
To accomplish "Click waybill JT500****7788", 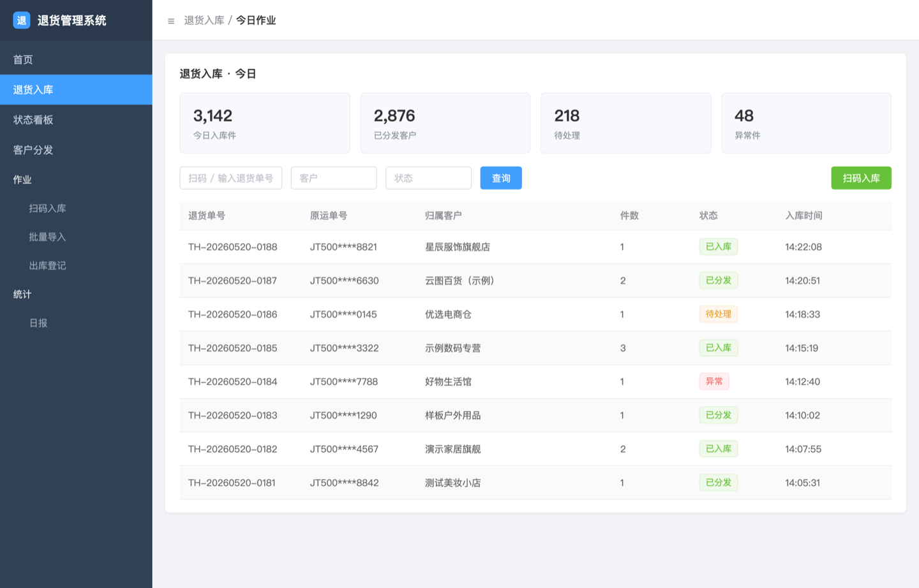I will (x=344, y=382).
